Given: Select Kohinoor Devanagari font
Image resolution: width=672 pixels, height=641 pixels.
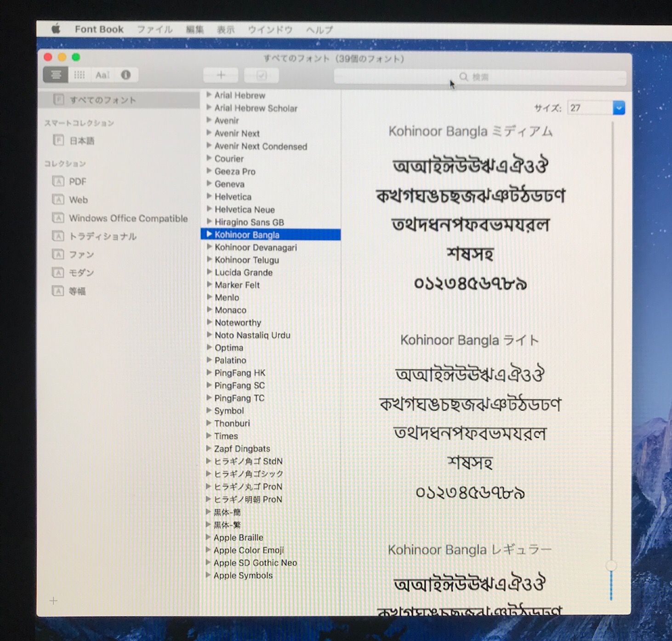Looking at the screenshot, I should click(256, 247).
